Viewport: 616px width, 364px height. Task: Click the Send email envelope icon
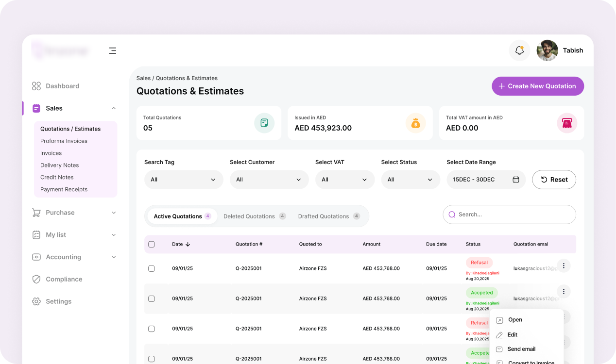(499, 349)
